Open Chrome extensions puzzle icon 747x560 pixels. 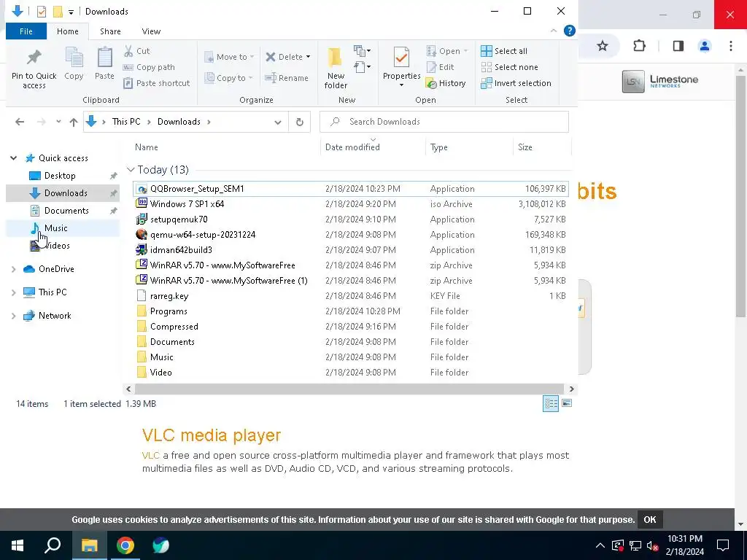pos(639,46)
